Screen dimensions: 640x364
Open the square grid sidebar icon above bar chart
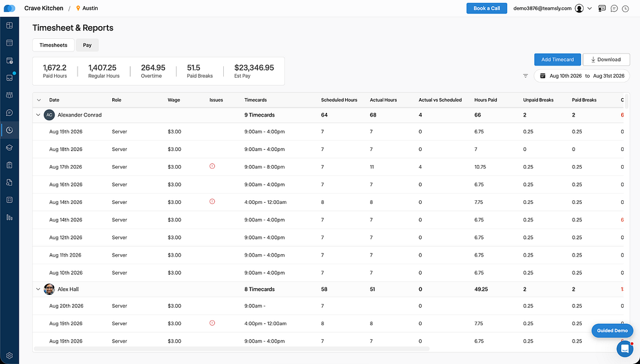(x=9, y=200)
